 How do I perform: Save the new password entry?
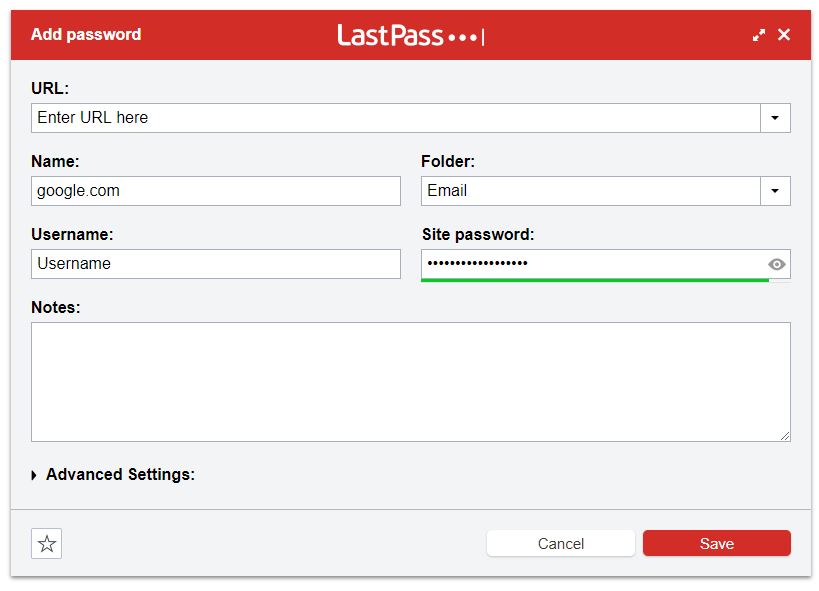717,543
